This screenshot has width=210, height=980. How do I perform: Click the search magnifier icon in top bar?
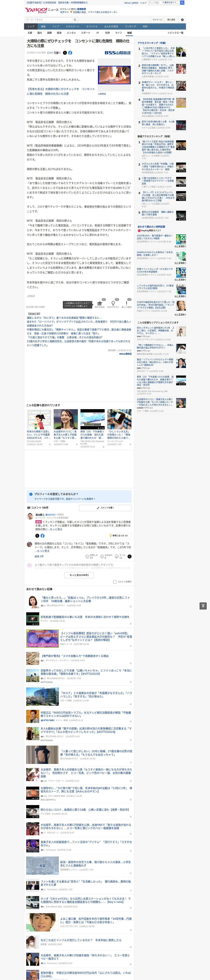[182, 3]
